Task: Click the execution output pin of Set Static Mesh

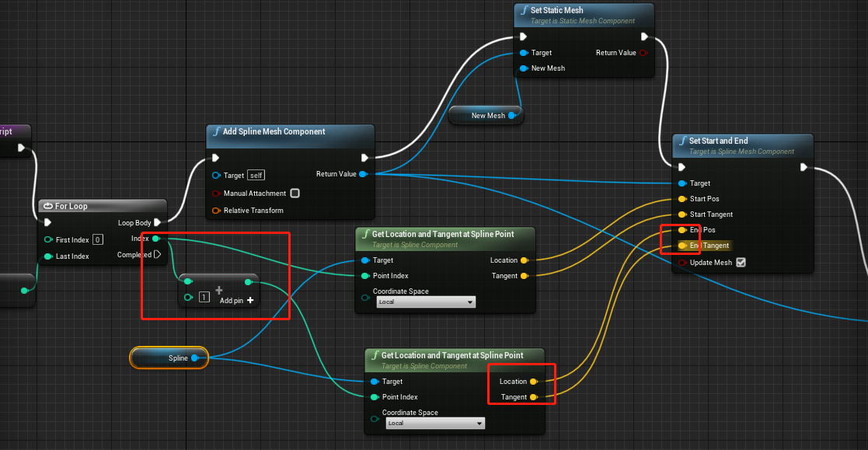Action: (x=643, y=36)
